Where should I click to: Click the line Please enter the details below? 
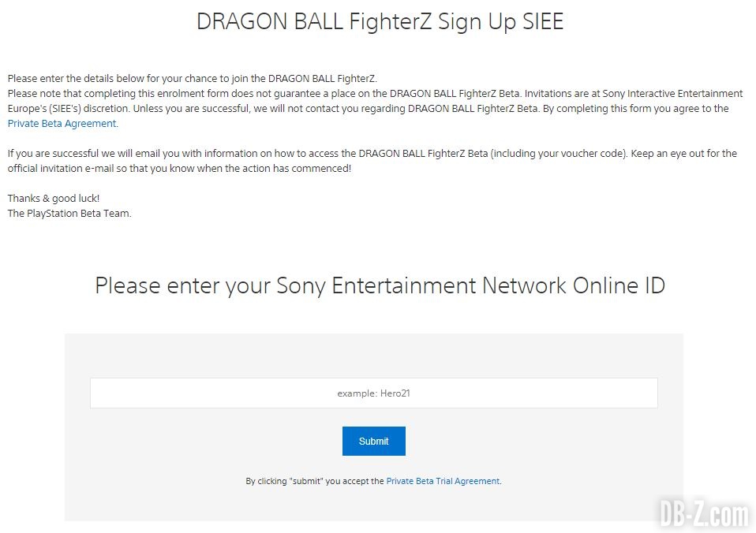pos(193,79)
